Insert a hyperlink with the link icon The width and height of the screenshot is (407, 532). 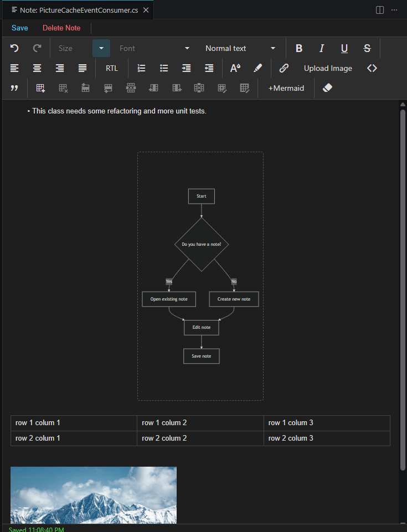(284, 68)
